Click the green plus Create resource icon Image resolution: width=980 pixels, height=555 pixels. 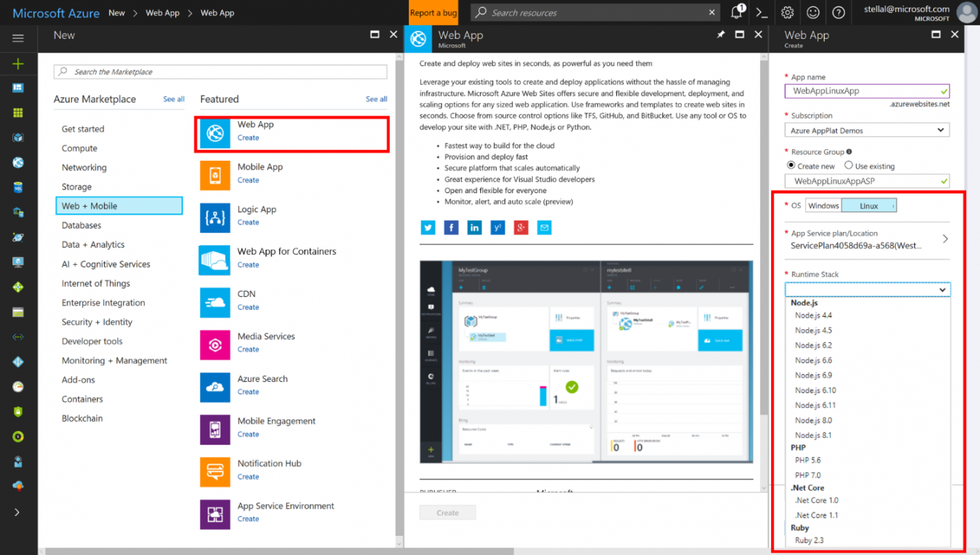tap(18, 63)
